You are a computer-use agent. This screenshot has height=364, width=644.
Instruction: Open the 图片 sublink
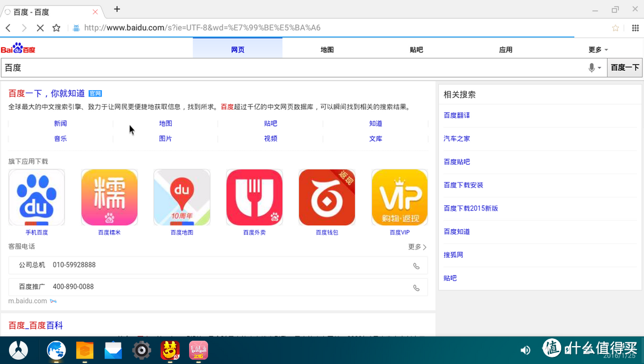[166, 138]
